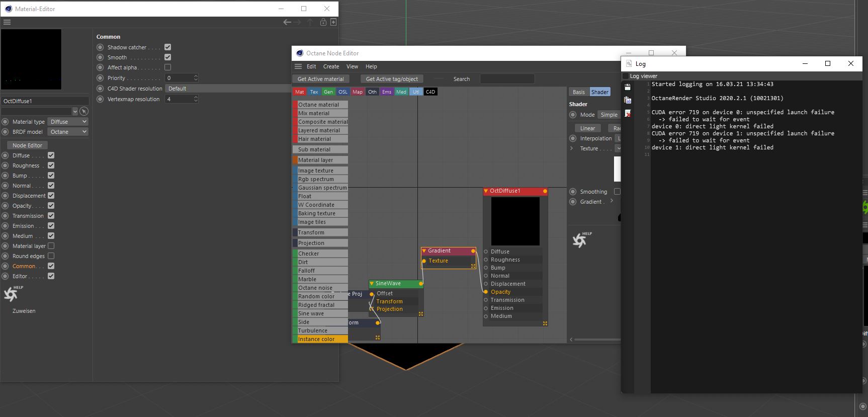868x417 pixels.
Task: Click the Interpolation animation dot
Action: [573, 138]
